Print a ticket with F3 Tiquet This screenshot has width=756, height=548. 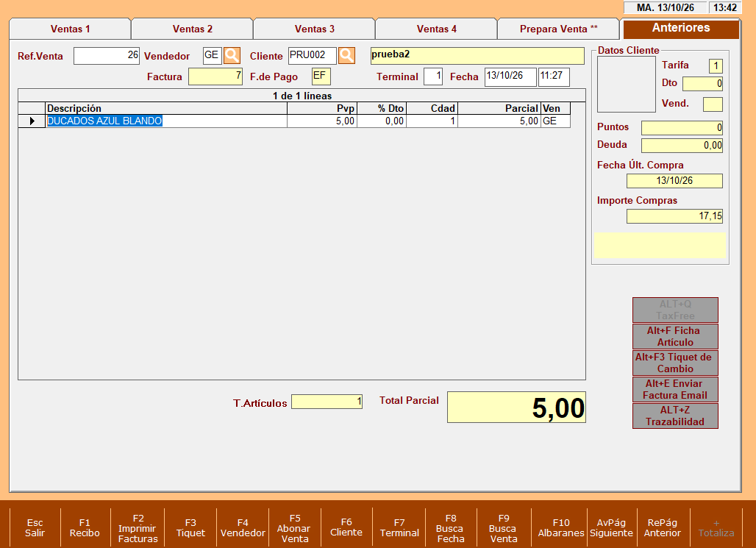(190, 527)
